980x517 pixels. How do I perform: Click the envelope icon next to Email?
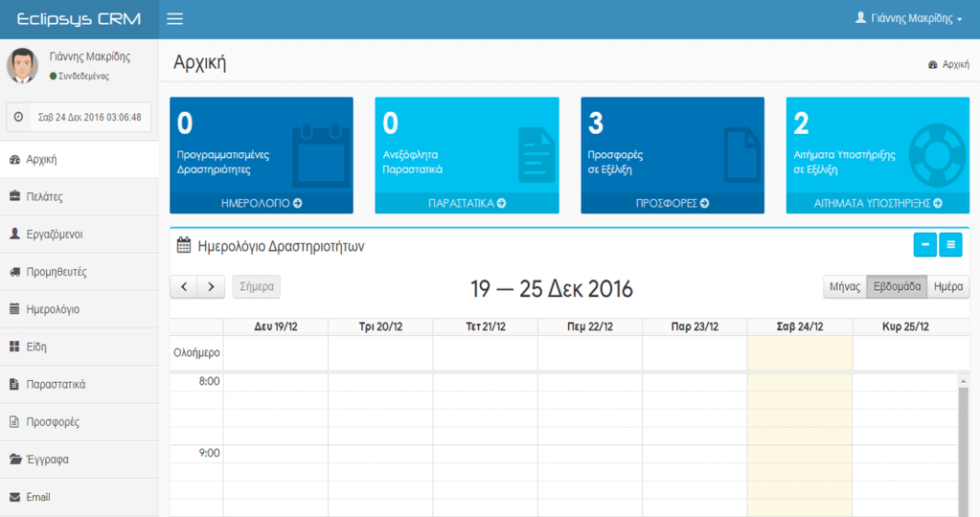(x=15, y=497)
